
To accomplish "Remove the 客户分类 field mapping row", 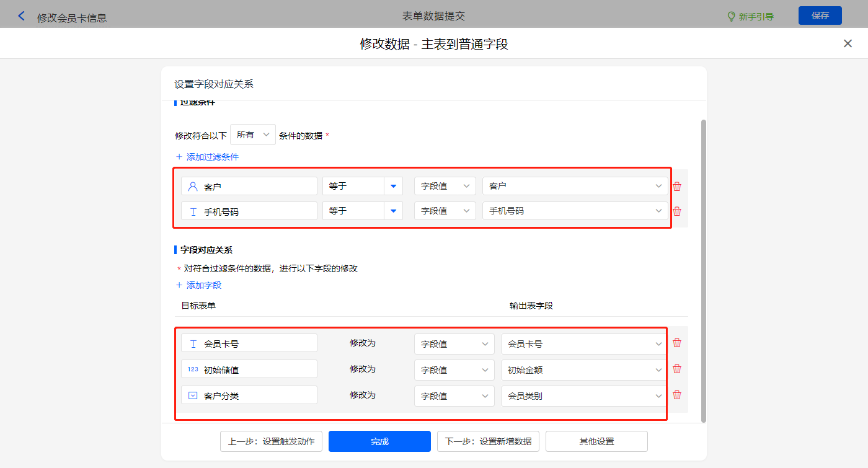I will tap(677, 395).
